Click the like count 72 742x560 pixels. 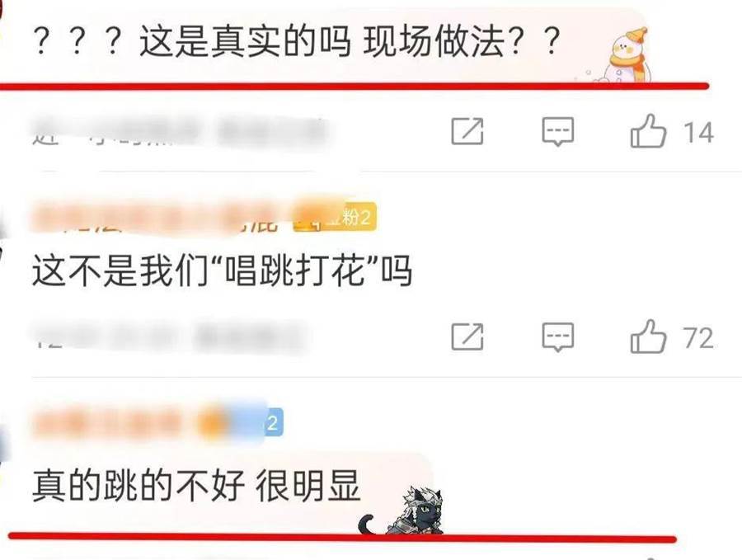698,338
